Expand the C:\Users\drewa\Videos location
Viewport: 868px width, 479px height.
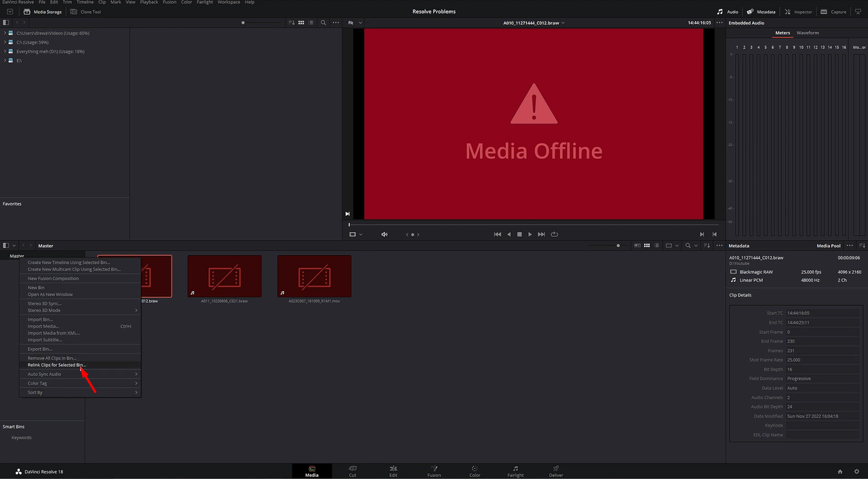point(5,33)
